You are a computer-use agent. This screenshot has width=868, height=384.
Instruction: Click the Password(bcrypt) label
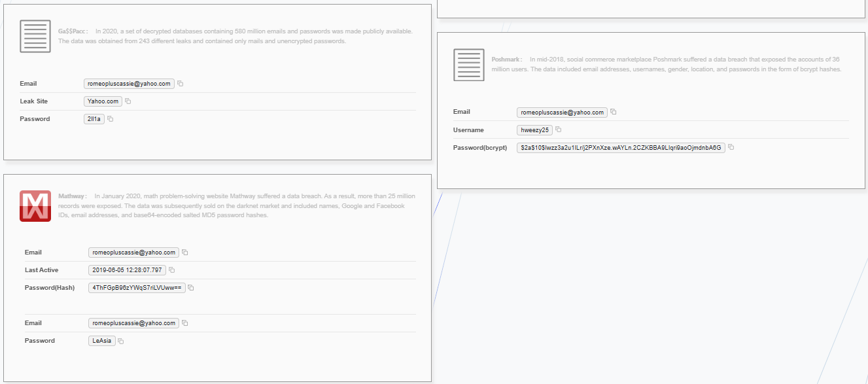point(479,148)
